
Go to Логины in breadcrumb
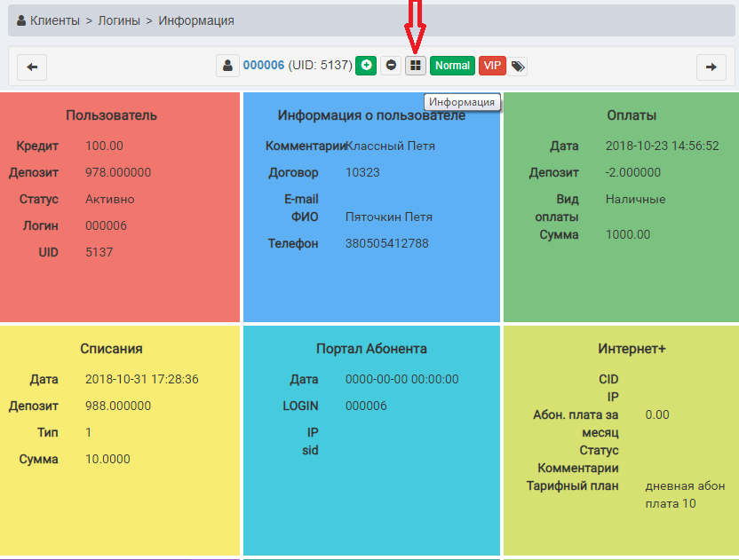118,20
